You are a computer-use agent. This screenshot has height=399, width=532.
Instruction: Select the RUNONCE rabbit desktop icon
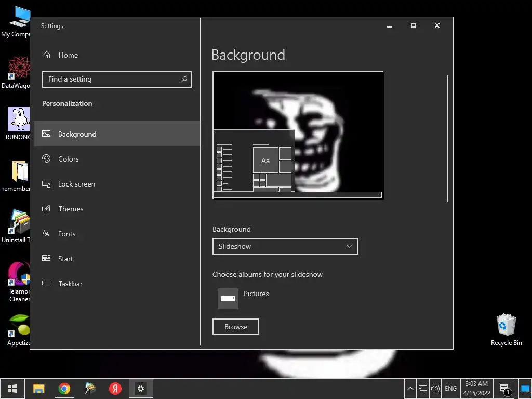[x=17, y=124]
